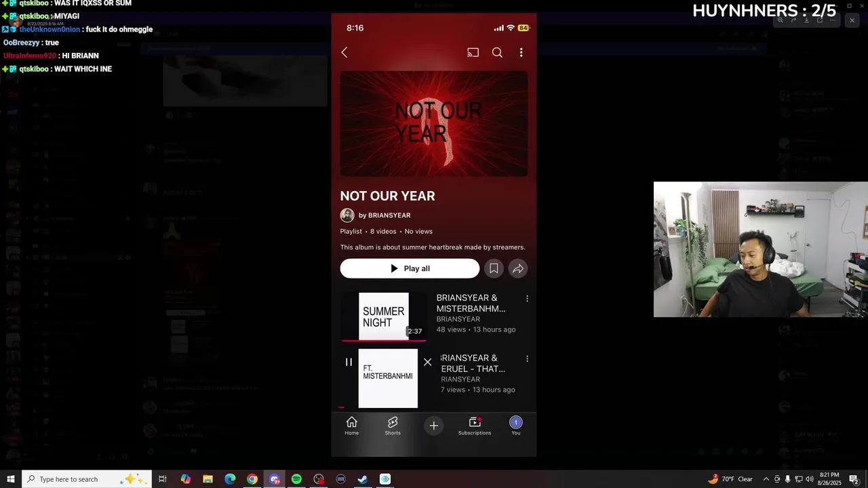Launch Copilot from the taskbar
Screen dimensions: 868x488
point(185,479)
